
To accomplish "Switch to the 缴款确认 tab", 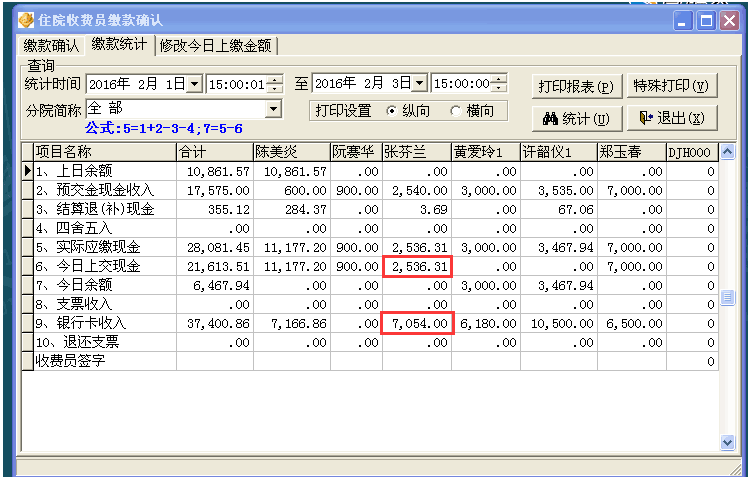I will tap(51, 46).
